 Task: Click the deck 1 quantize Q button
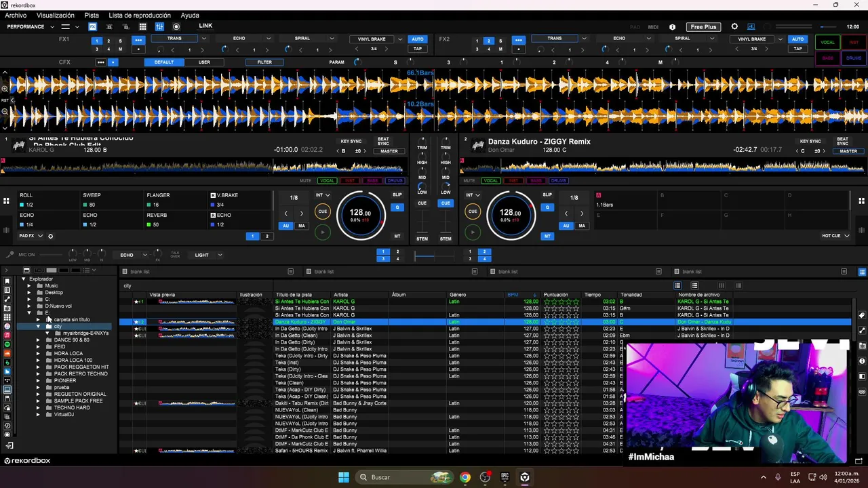coord(397,207)
